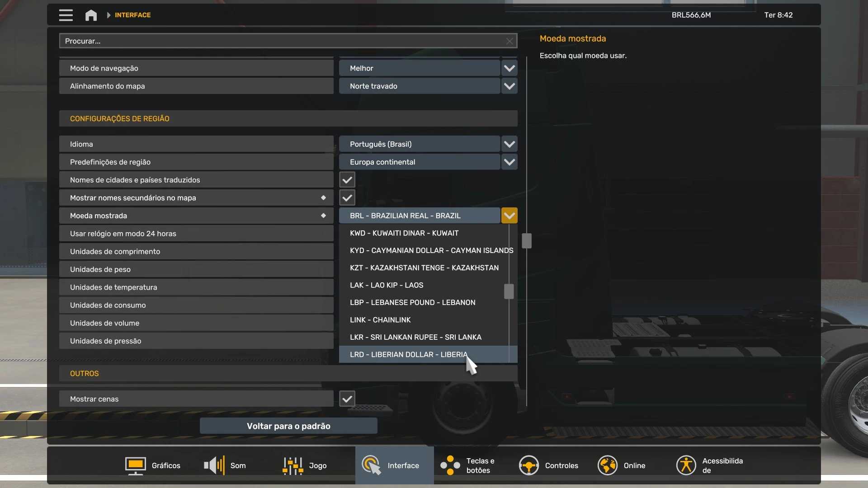Image resolution: width=868 pixels, height=488 pixels.
Task: Open Som speaker icon tab
Action: [214, 465]
